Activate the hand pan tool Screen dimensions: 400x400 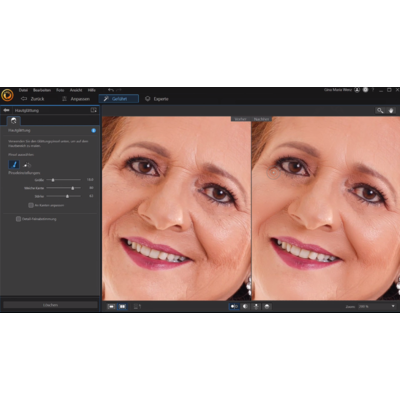(x=391, y=110)
